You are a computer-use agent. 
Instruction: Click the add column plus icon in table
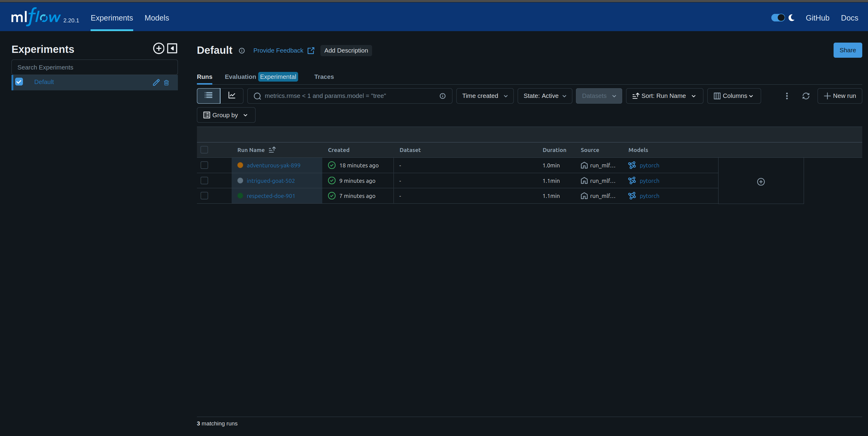[760, 182]
